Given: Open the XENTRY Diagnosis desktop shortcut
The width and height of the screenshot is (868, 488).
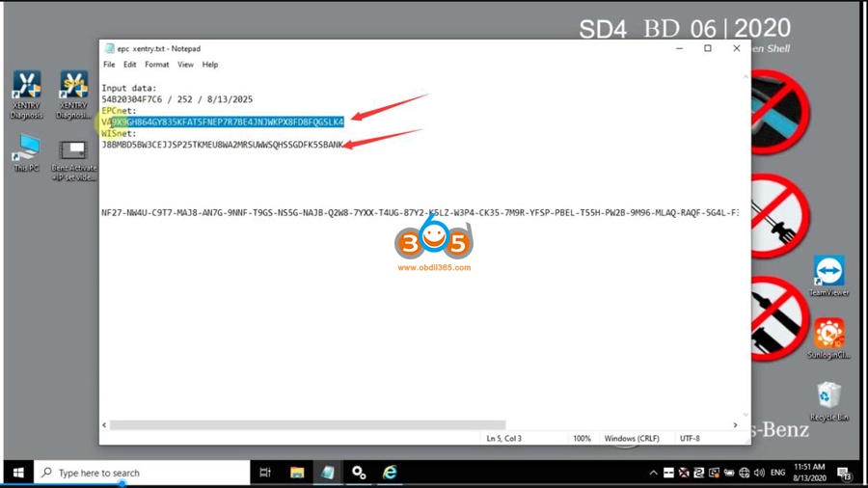Looking at the screenshot, I should 26,95.
